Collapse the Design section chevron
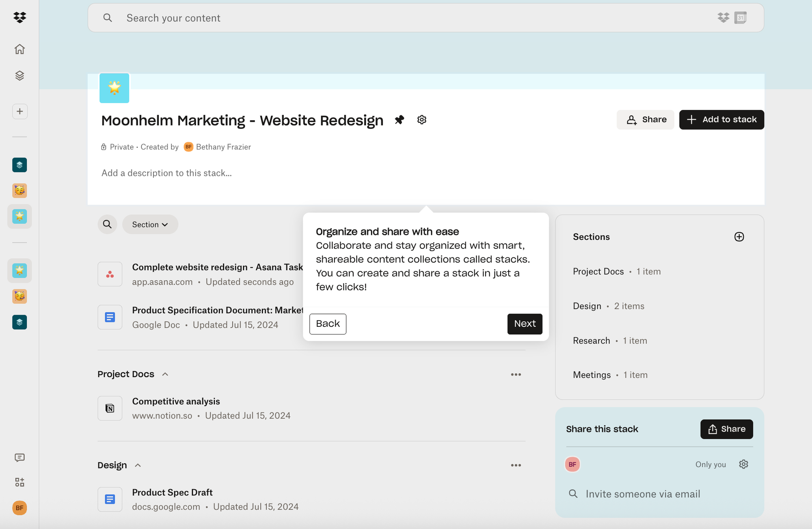Screen dimensions: 812x529 pos(138,465)
